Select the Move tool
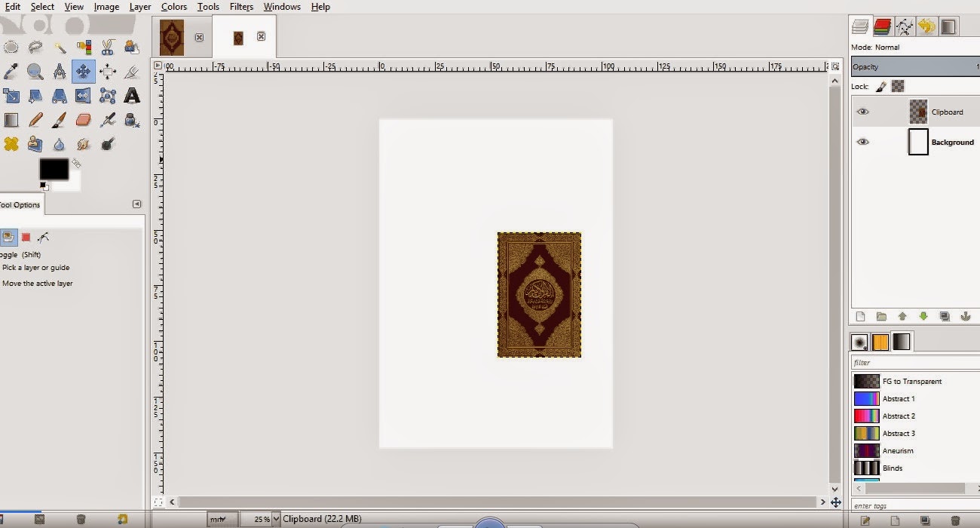The height and width of the screenshot is (528, 980). coord(84,72)
